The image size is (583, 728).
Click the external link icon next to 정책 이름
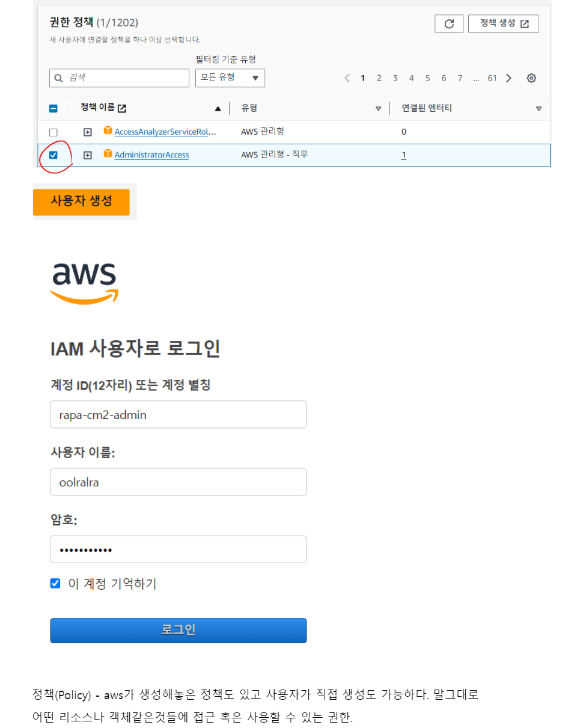pos(122,109)
